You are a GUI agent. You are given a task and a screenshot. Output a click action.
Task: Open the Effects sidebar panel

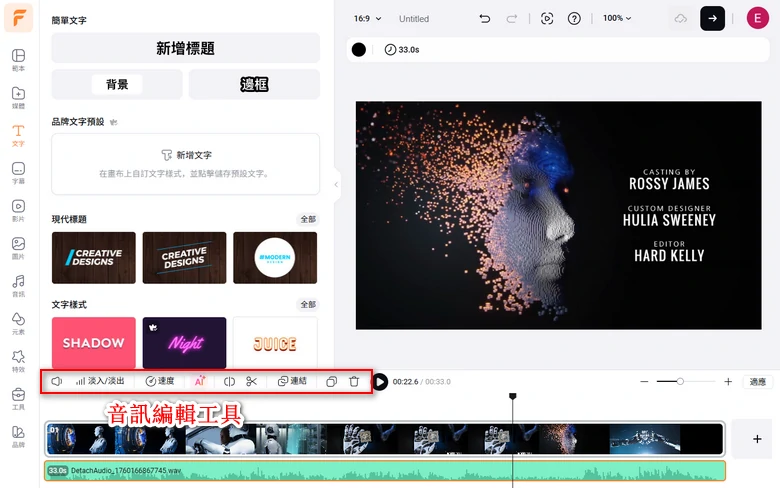point(18,361)
